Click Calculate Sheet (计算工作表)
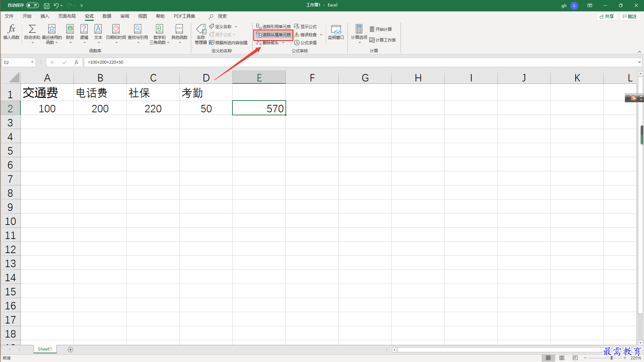 [383, 40]
